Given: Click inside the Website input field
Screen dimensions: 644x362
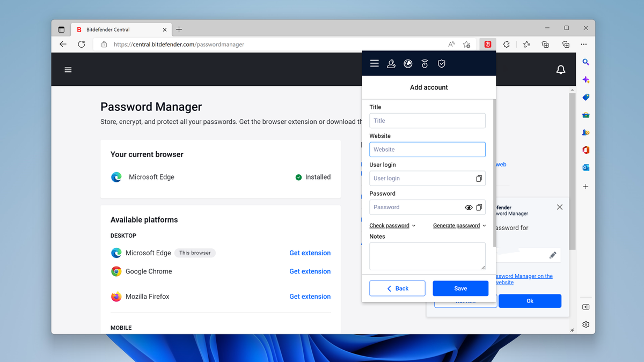Looking at the screenshot, I should [427, 149].
